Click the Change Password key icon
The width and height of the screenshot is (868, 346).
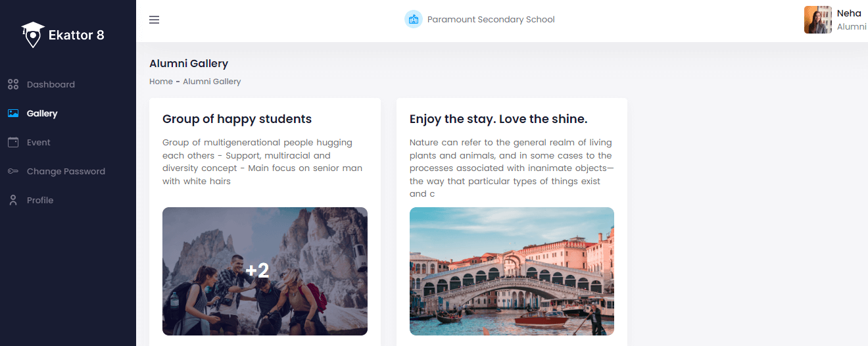[x=13, y=171]
